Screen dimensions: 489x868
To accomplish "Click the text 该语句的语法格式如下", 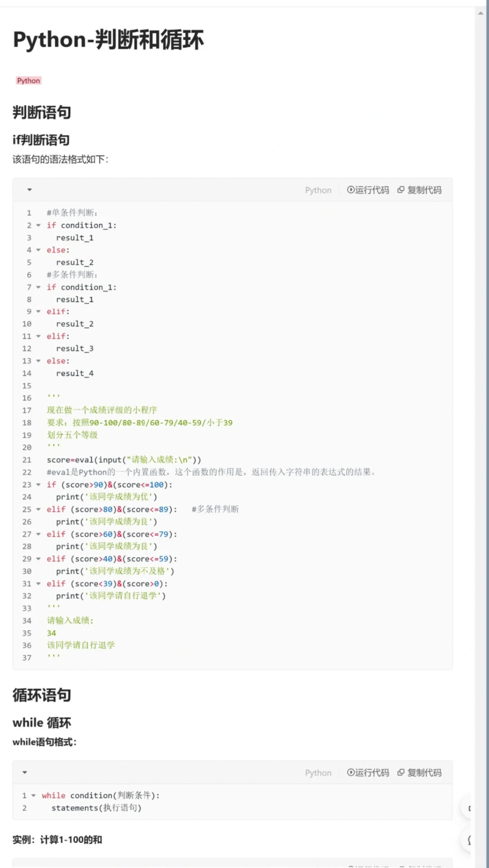I will click(x=60, y=159).
